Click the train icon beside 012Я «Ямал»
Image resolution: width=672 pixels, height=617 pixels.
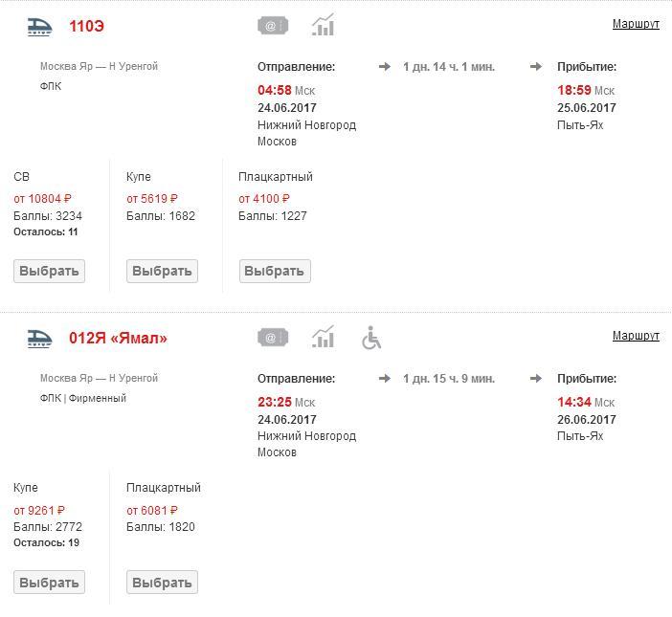click(39, 338)
